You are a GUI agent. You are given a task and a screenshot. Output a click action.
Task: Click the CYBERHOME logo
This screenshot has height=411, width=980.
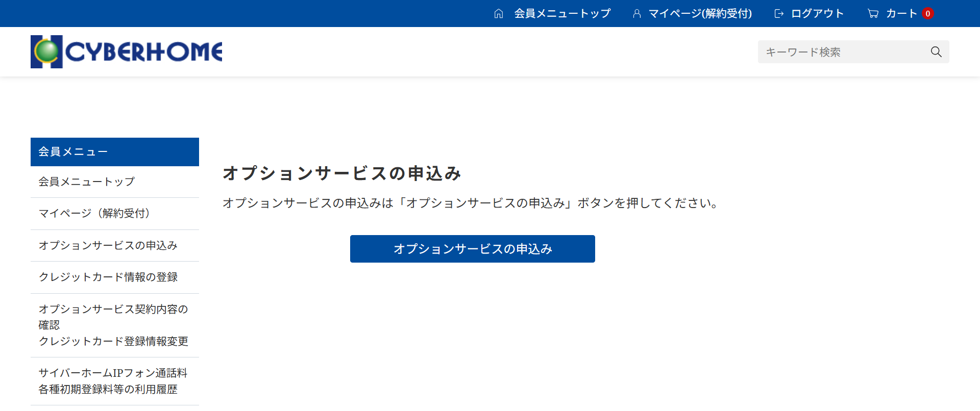127,52
